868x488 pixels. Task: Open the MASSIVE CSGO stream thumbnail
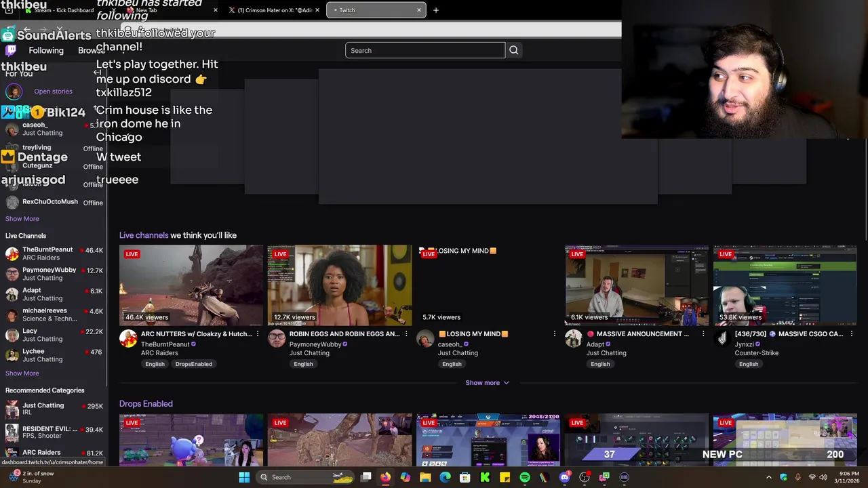[x=785, y=285]
